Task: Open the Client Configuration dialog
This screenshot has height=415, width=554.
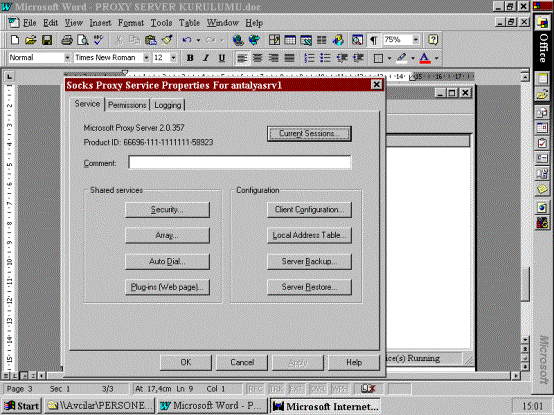Action: coord(309,209)
